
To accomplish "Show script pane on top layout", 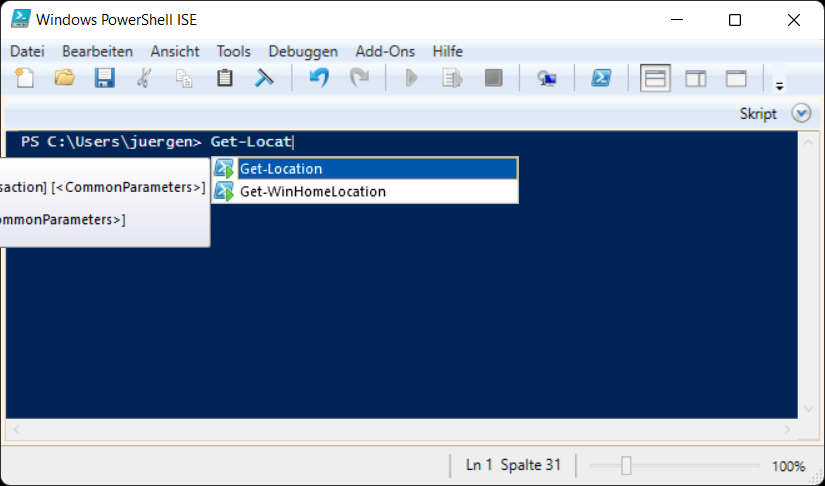I will pos(656,78).
